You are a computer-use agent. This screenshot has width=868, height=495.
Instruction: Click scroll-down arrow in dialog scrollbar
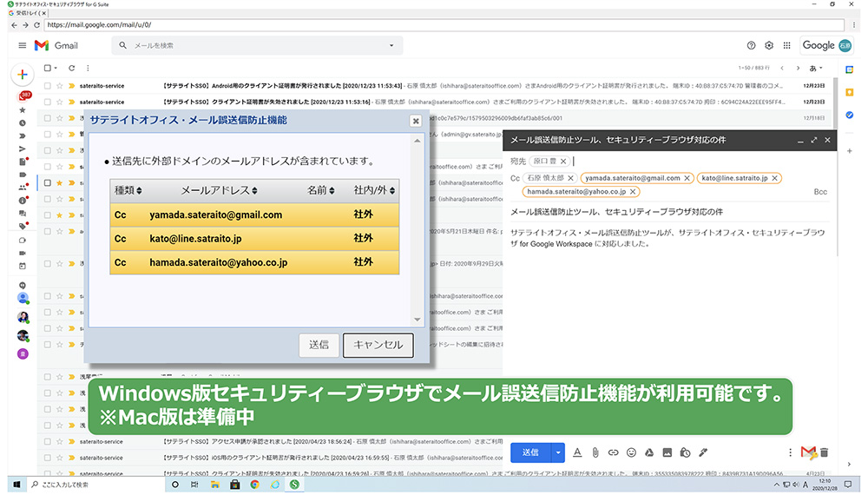[418, 320]
